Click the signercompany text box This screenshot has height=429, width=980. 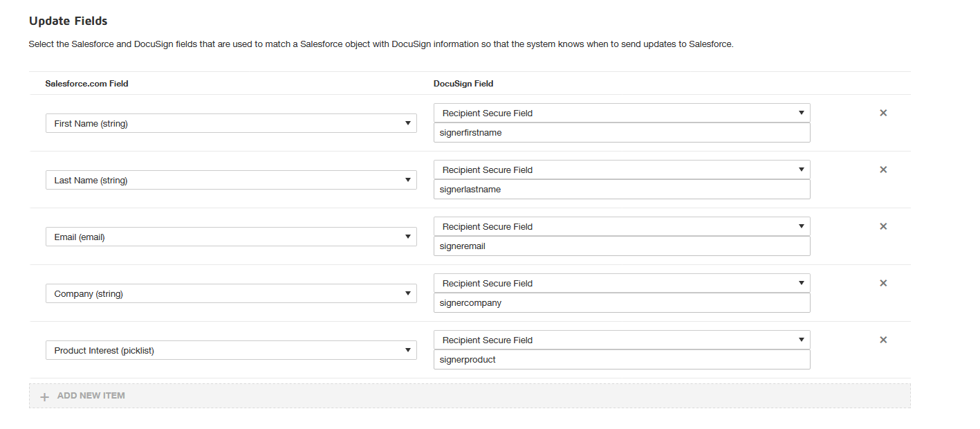620,302
